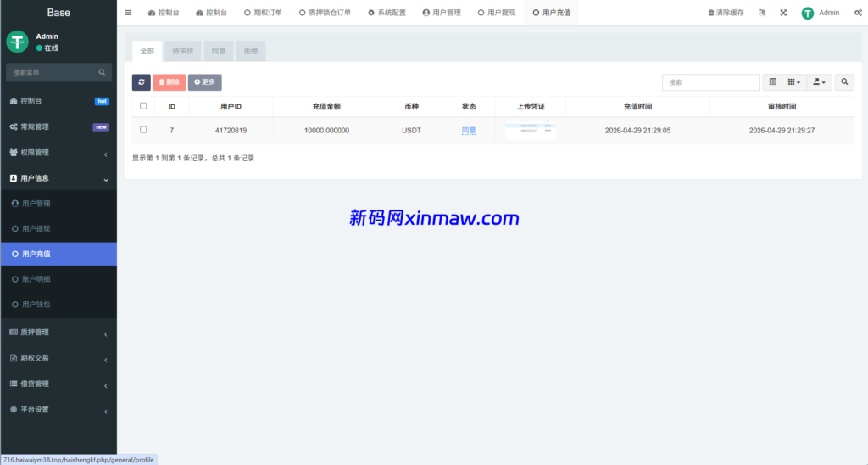The image size is (868, 465).
Task: Expand 借贷管理 sidebar menu
Action: 58,384
